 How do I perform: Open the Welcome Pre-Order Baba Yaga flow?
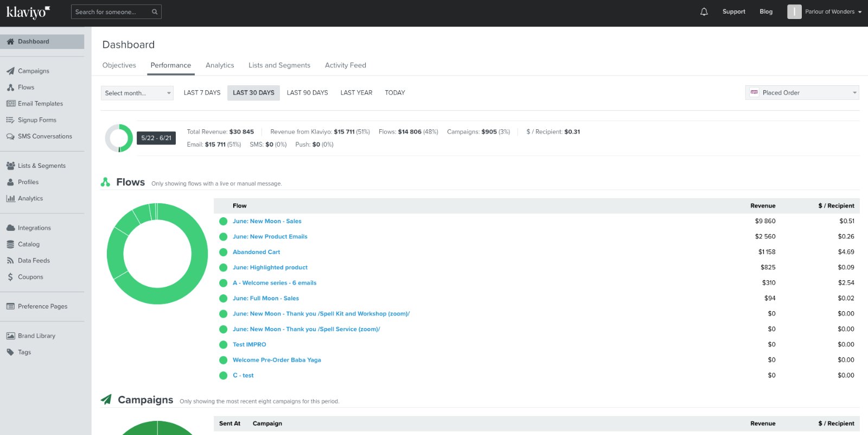pyautogui.click(x=277, y=360)
